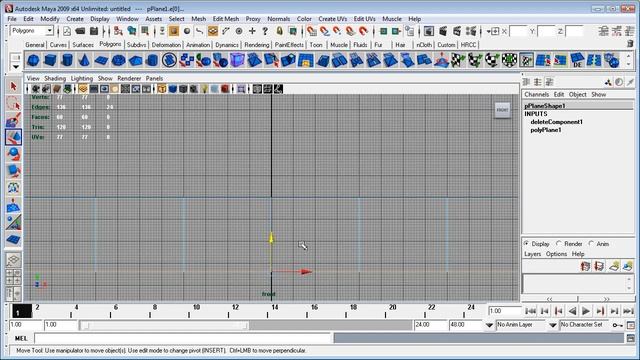Click the lock icon in status line
The image size is (640, 360).
coord(279,31)
